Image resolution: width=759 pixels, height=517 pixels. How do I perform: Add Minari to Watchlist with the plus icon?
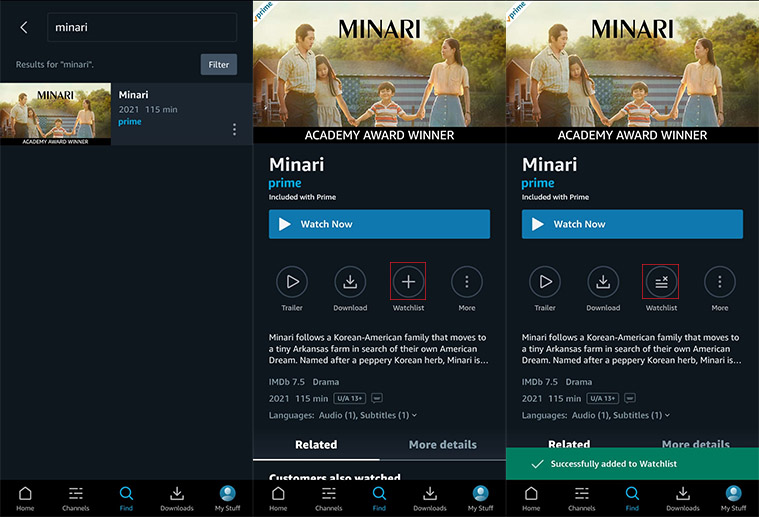point(408,282)
